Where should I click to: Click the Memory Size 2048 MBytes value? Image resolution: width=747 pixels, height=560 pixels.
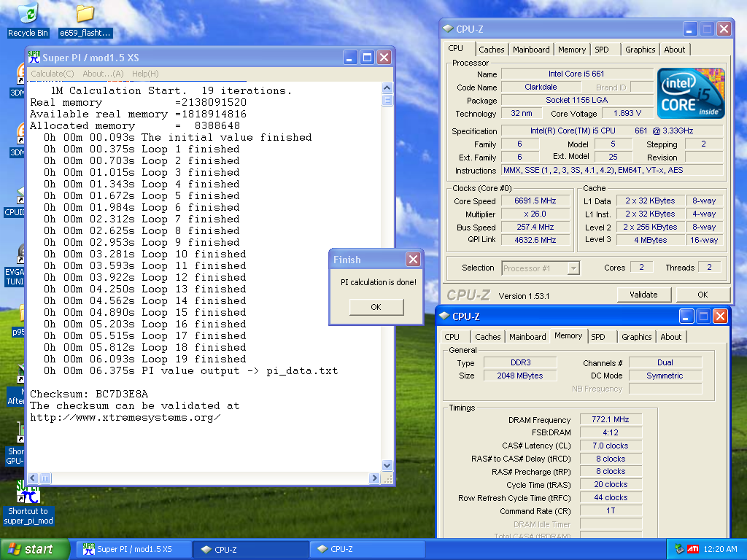pyautogui.click(x=519, y=376)
